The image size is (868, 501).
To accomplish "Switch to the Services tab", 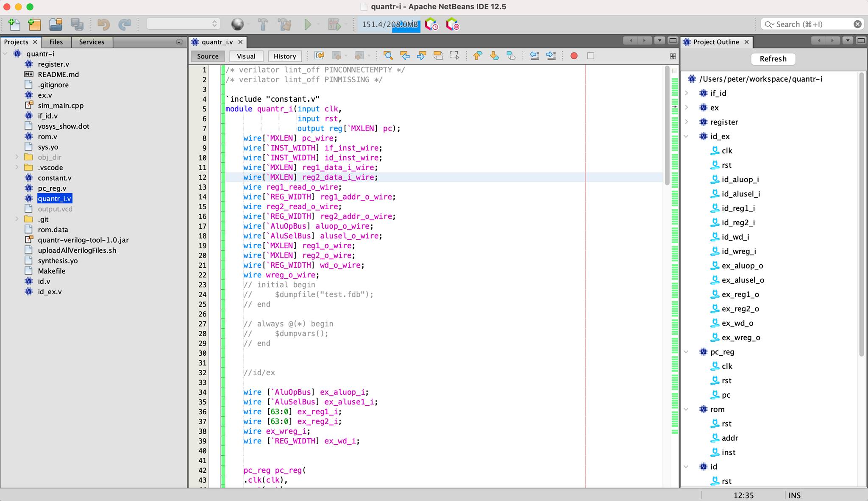I will pyautogui.click(x=92, y=42).
